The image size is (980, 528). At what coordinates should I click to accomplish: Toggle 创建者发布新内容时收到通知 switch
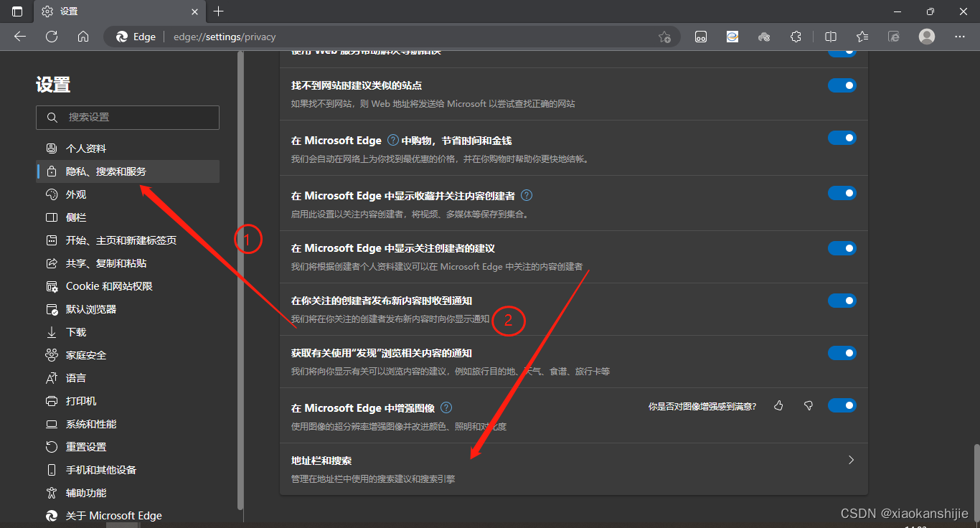click(x=842, y=301)
